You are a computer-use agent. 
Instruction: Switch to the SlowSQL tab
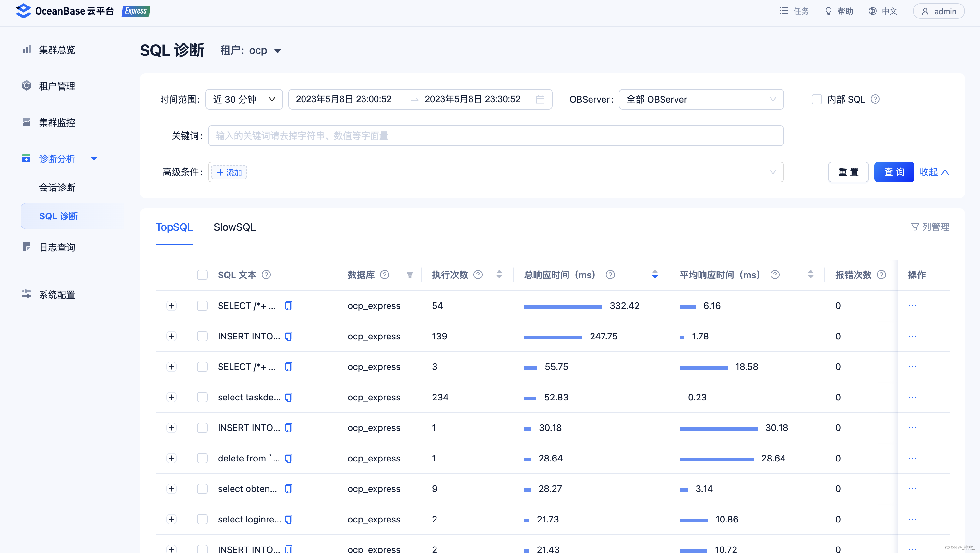[234, 227]
